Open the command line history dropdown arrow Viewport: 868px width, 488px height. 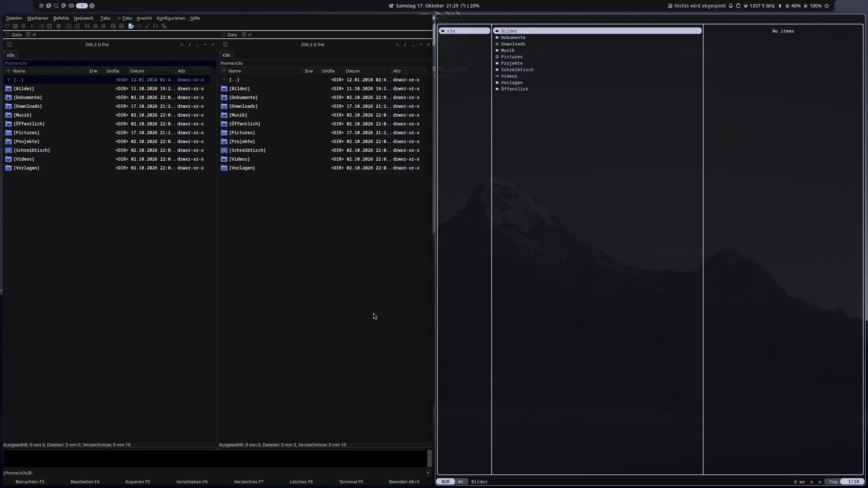point(428,473)
